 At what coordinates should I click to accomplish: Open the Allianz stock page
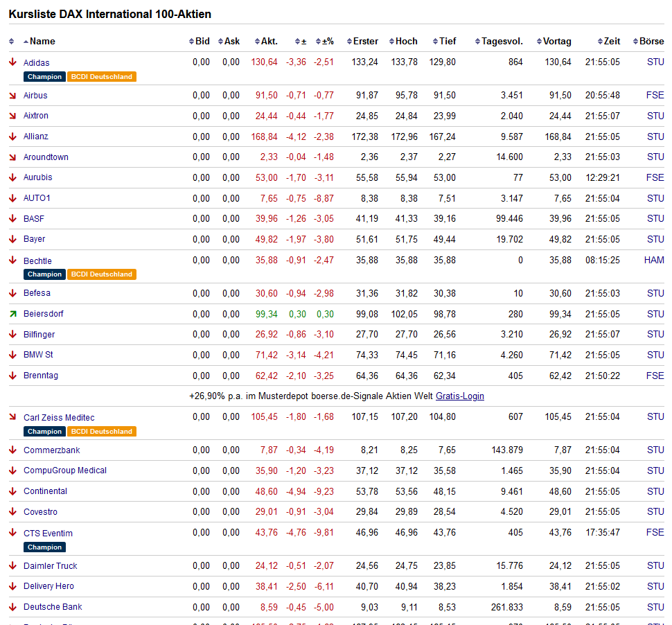click(36, 137)
